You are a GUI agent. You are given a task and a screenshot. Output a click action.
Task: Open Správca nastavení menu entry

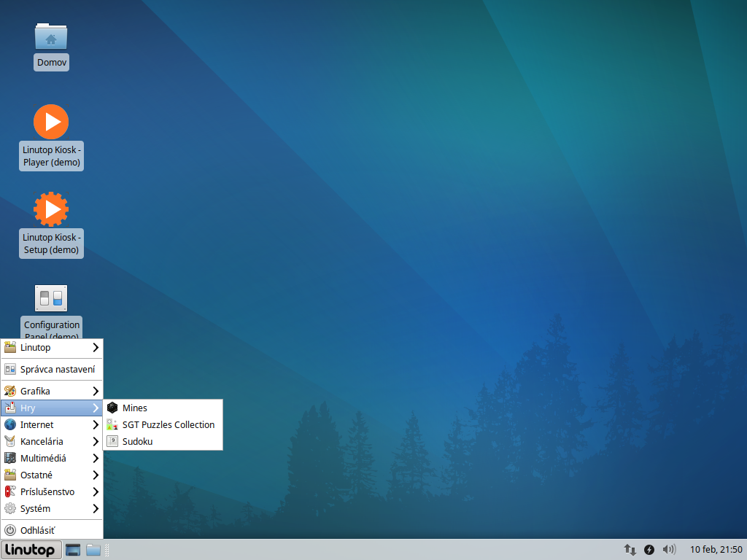[x=52, y=369]
